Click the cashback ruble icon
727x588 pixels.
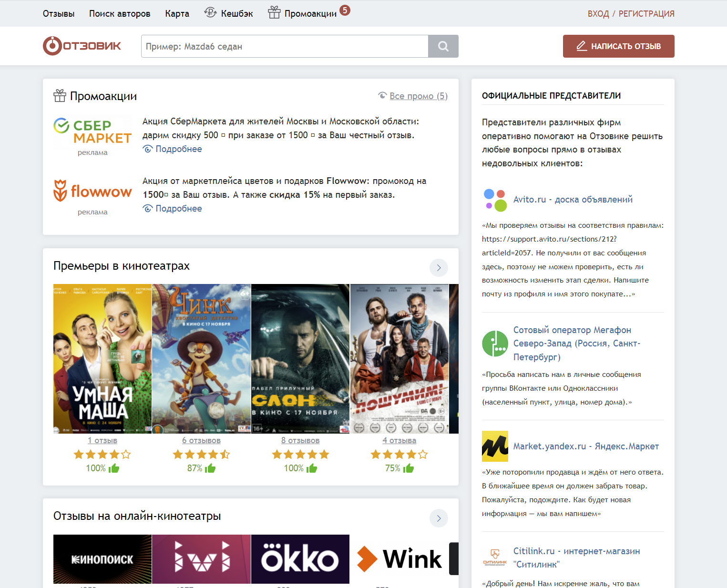210,13
